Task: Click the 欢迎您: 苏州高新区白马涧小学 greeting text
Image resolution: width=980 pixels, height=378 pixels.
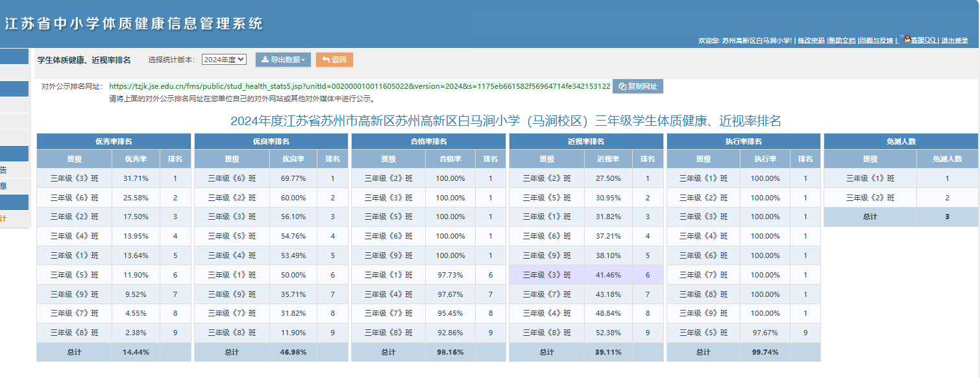Action: tap(745, 40)
